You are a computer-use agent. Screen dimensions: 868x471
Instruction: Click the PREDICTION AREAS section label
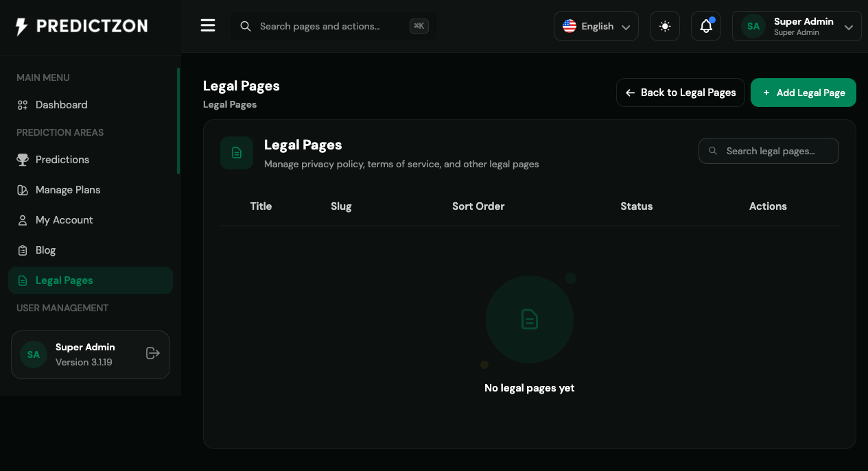click(x=60, y=132)
